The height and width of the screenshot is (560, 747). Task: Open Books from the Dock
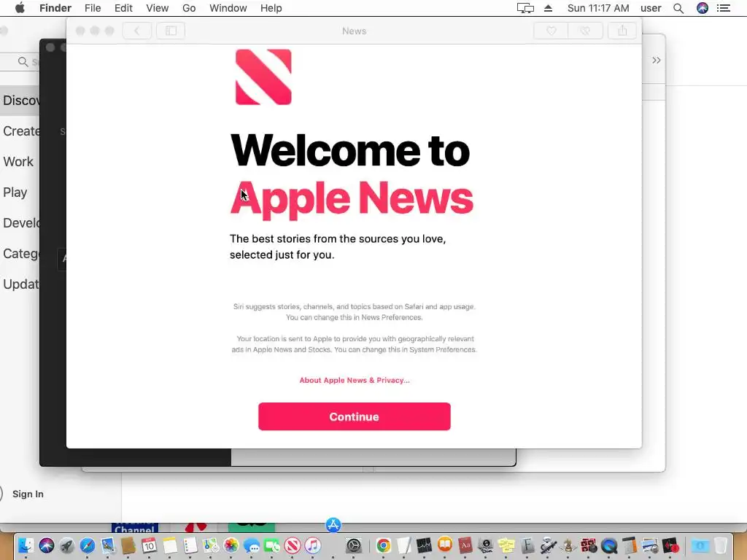point(445,544)
